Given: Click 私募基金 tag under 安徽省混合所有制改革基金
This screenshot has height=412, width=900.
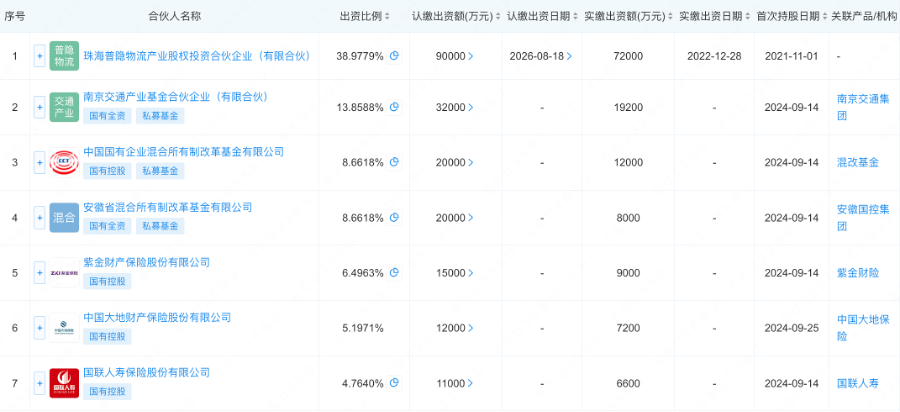Looking at the screenshot, I should [x=160, y=226].
